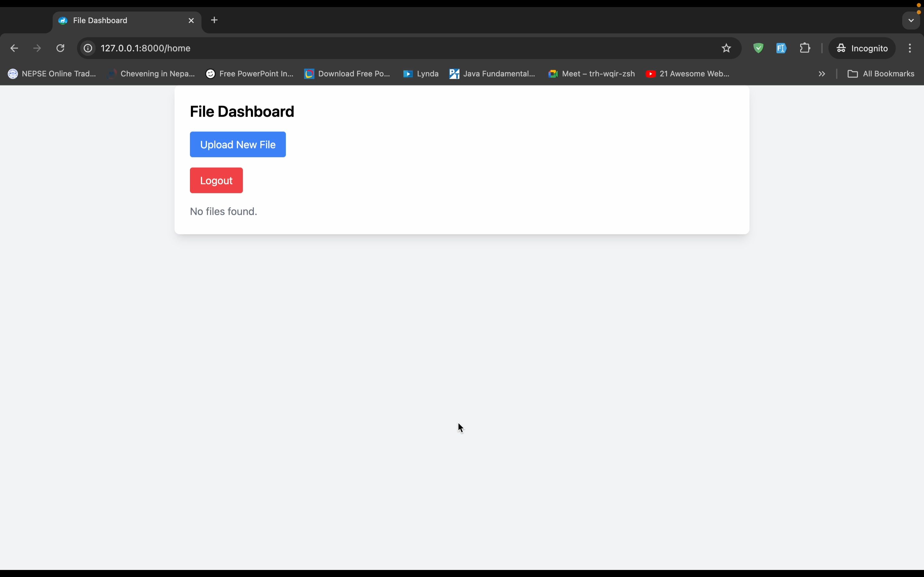Click the browser back navigation arrow
Image resolution: width=924 pixels, height=577 pixels.
[15, 48]
